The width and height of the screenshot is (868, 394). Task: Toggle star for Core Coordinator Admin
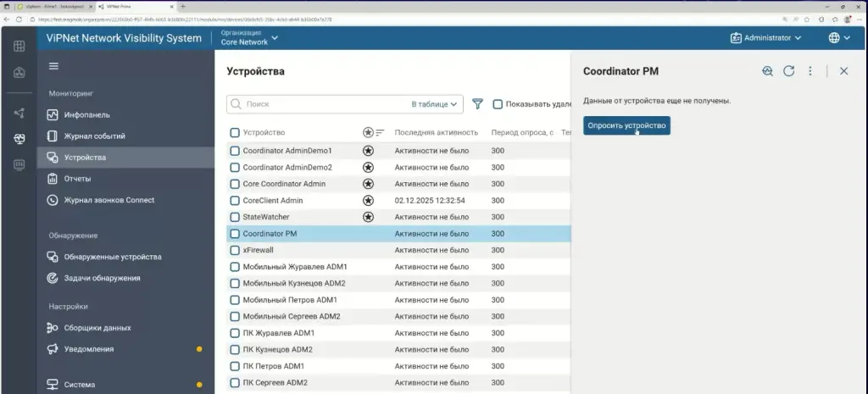[368, 184]
